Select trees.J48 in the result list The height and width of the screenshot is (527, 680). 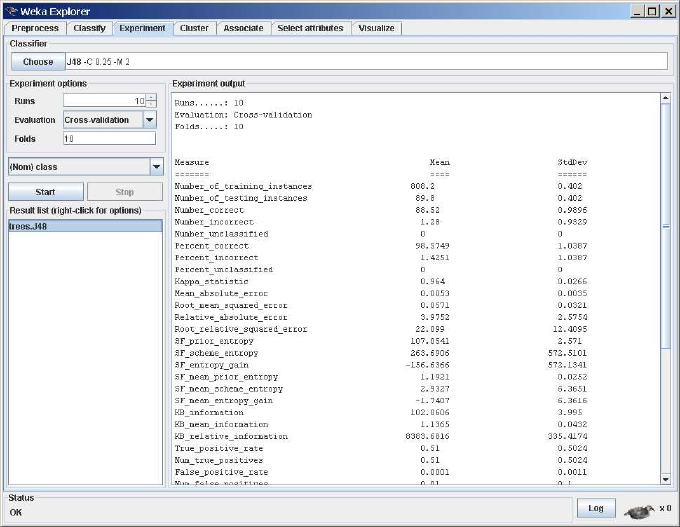[x=85, y=226]
